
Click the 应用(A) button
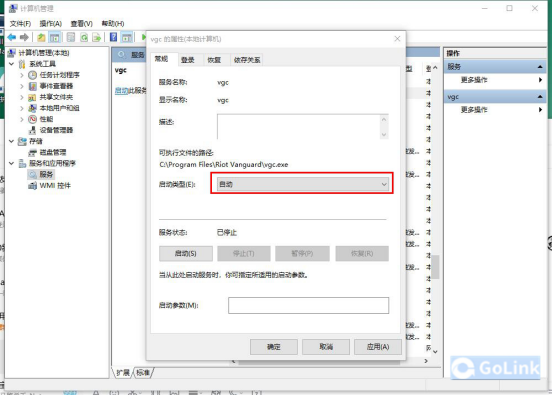click(x=378, y=347)
